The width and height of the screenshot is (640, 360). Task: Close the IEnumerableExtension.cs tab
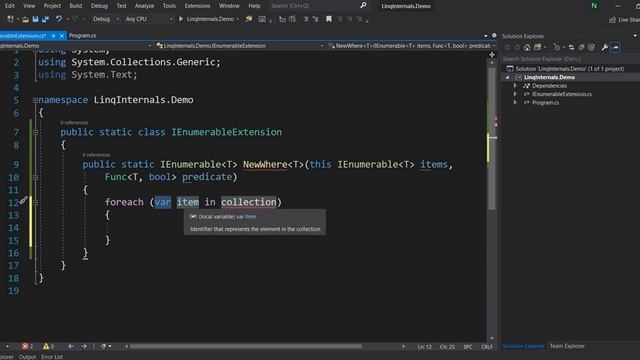tap(62, 36)
